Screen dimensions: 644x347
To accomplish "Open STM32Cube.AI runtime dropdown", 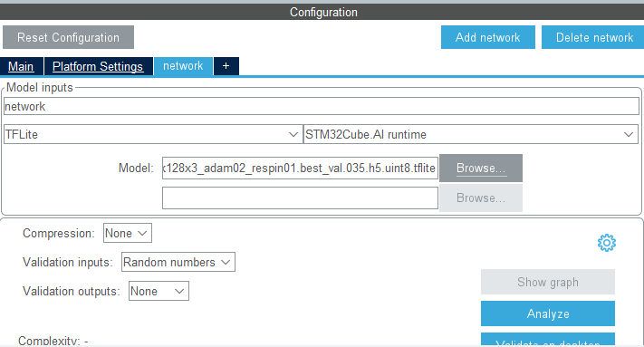I will (x=471, y=134).
